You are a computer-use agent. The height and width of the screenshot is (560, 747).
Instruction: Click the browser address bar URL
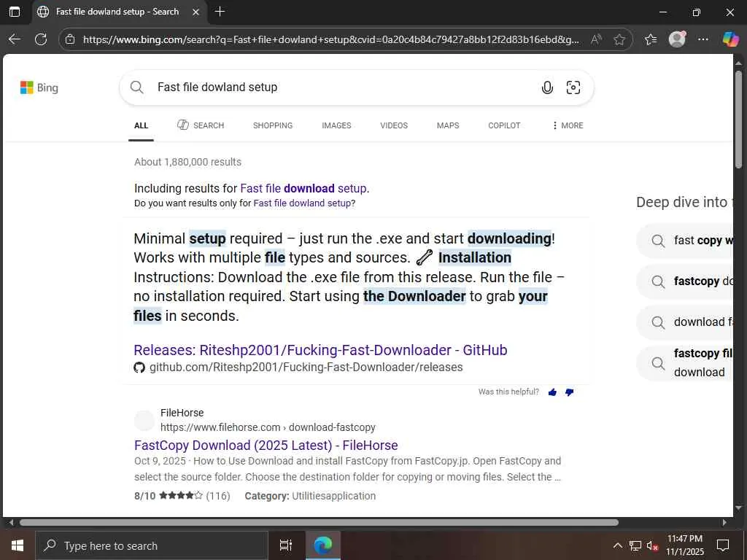331,39
